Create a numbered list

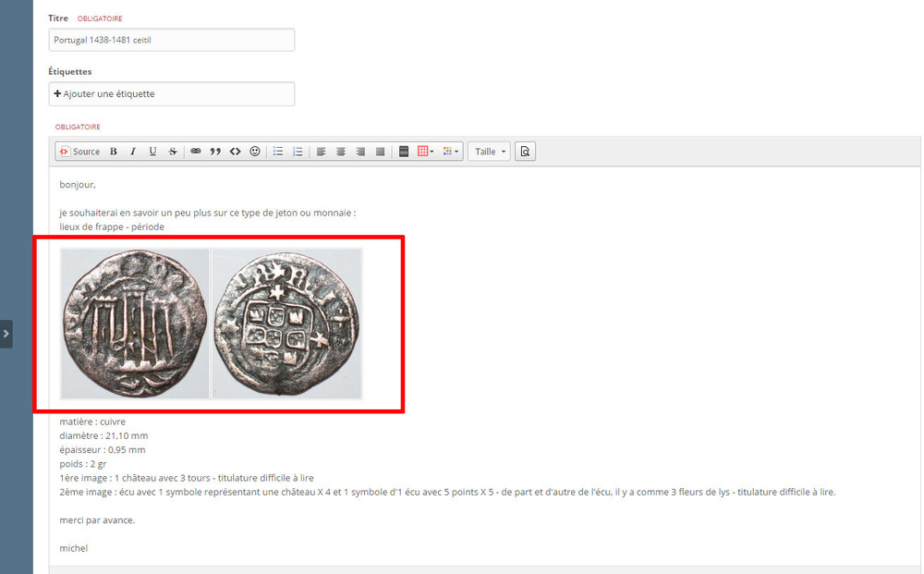298,152
